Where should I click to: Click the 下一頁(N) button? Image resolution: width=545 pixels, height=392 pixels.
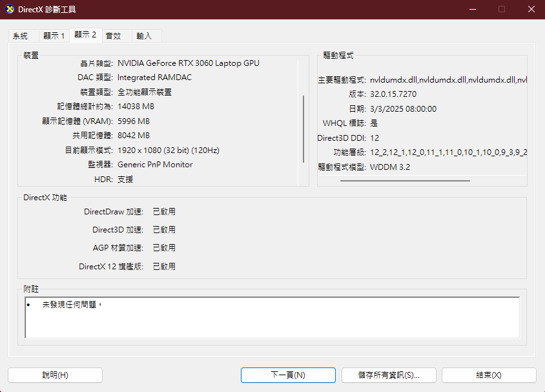coord(288,375)
